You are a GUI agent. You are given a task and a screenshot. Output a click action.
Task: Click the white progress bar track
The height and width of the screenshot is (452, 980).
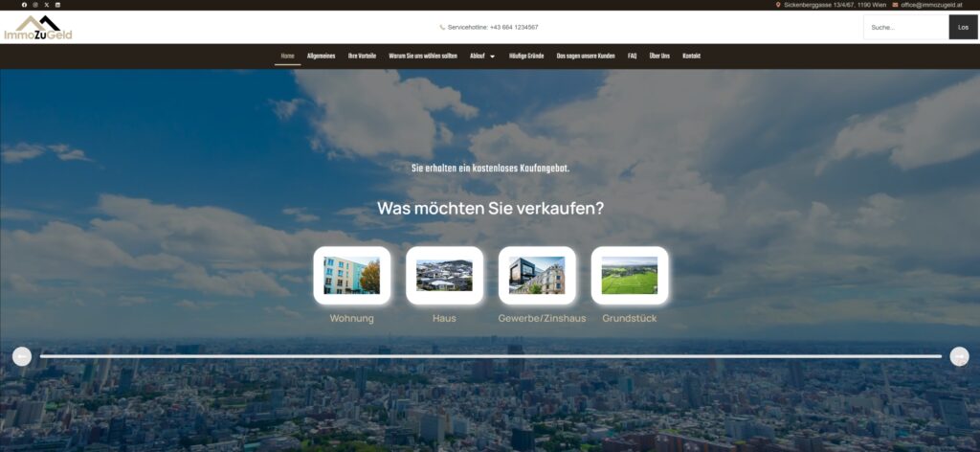click(x=490, y=356)
